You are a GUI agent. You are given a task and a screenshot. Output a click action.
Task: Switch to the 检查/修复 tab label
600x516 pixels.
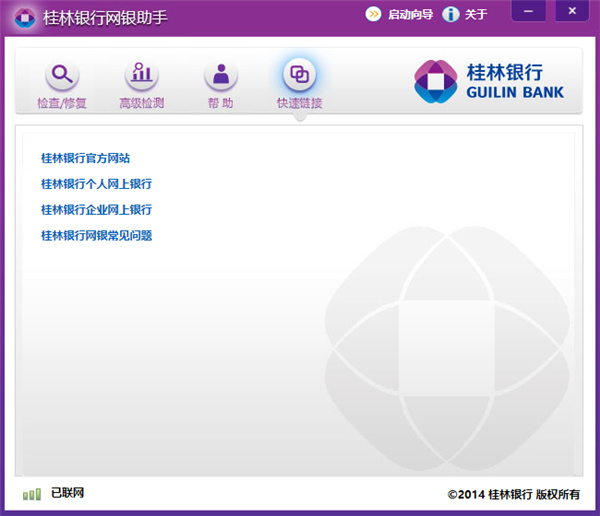pos(62,103)
